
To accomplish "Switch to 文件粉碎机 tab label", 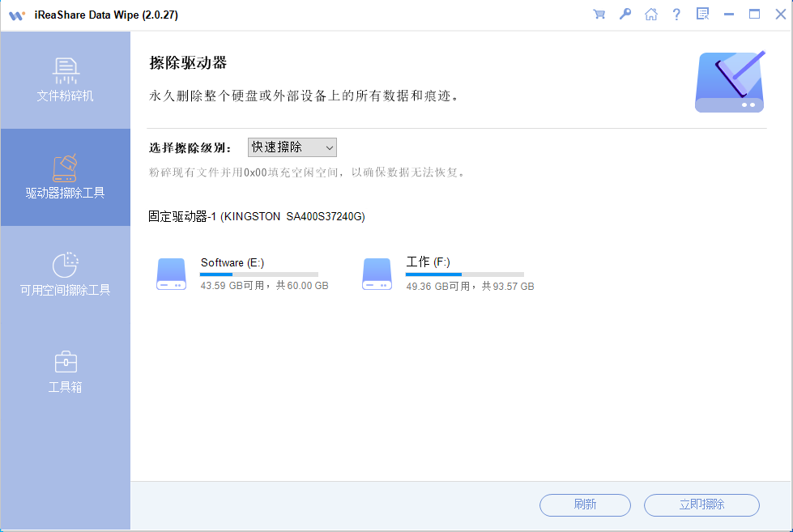I will 66,96.
